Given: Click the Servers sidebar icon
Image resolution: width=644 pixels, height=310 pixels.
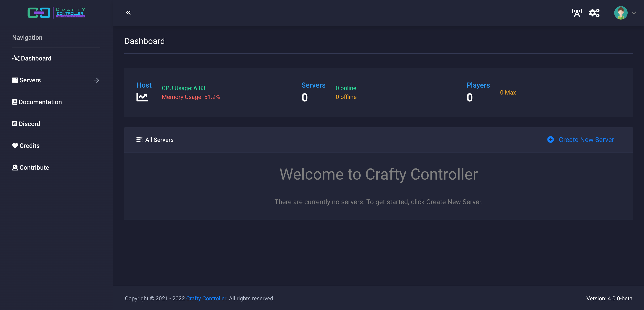Looking at the screenshot, I should [14, 80].
